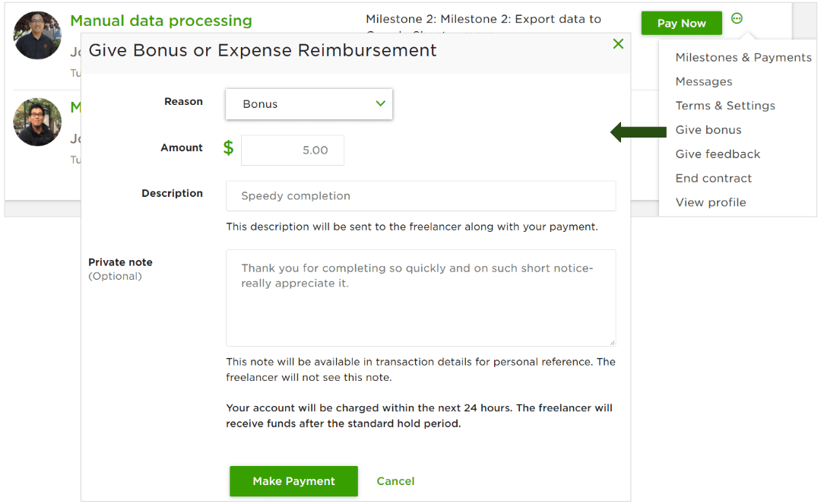Click John's profile photo on top contract
821x504 pixels.
(36, 35)
